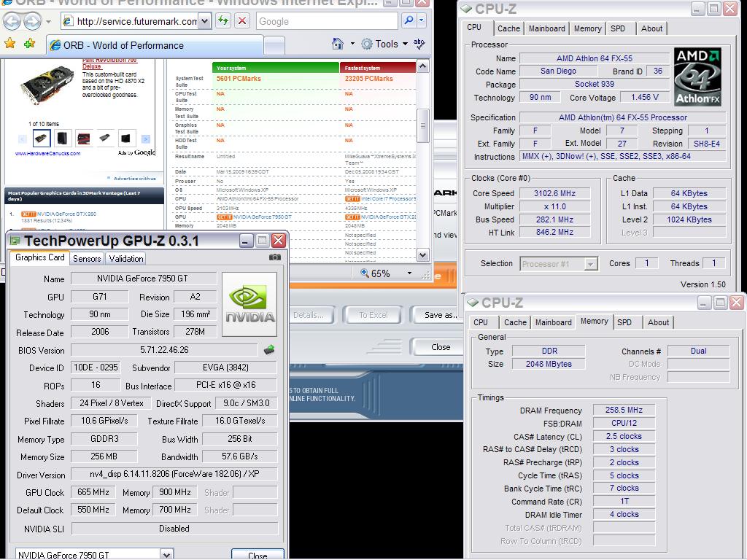Screen dimensions: 747x560
Task: Click the spell-check abc icon
Action: click(x=419, y=44)
